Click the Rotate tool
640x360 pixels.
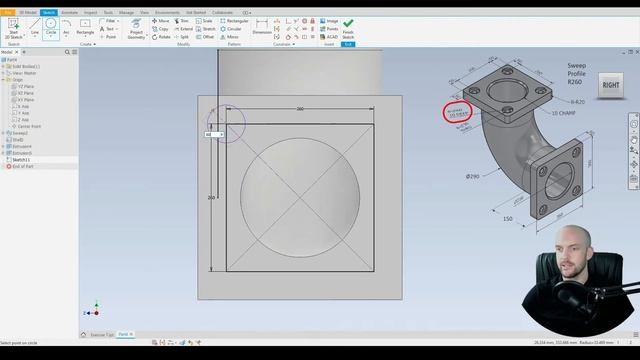click(161, 37)
